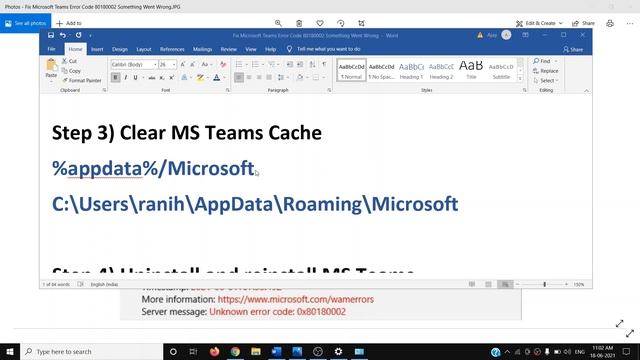Click the Save icon in Word's quick access toolbar

pos(51,36)
